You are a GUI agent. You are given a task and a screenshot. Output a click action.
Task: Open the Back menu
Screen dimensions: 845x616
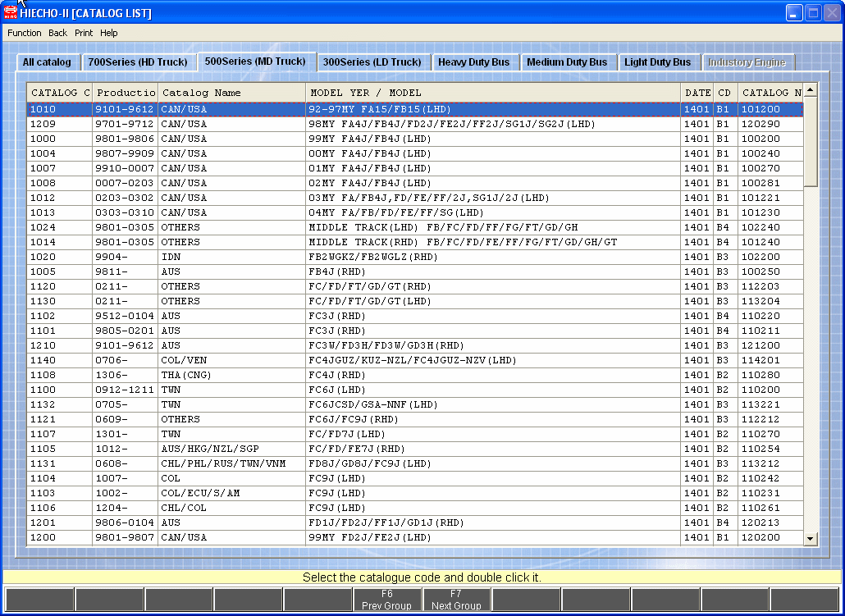pos(57,33)
